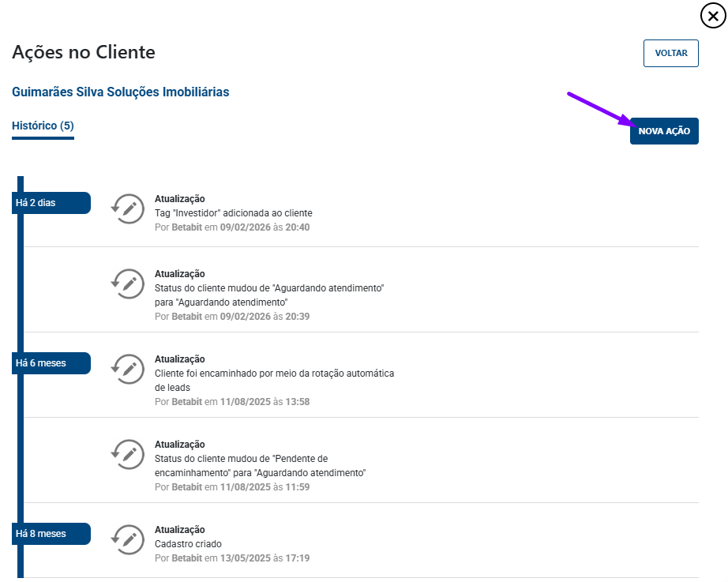This screenshot has height=582, width=728.
Task: Click the Ações no Cliente heading
Action: point(84,53)
